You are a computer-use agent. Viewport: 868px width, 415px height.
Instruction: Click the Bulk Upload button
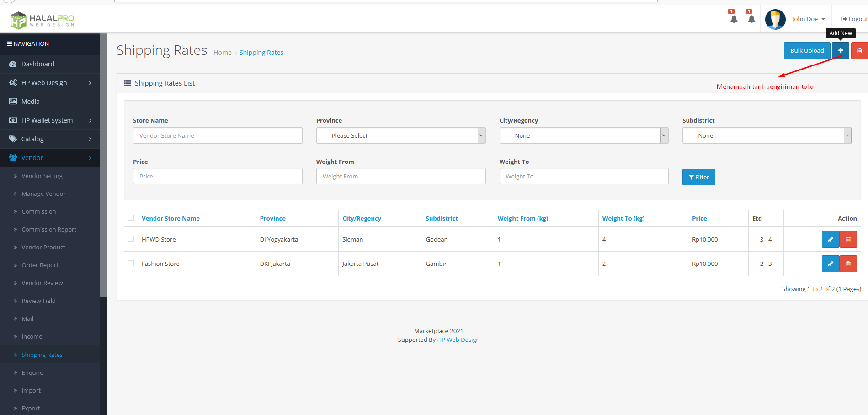[807, 51]
